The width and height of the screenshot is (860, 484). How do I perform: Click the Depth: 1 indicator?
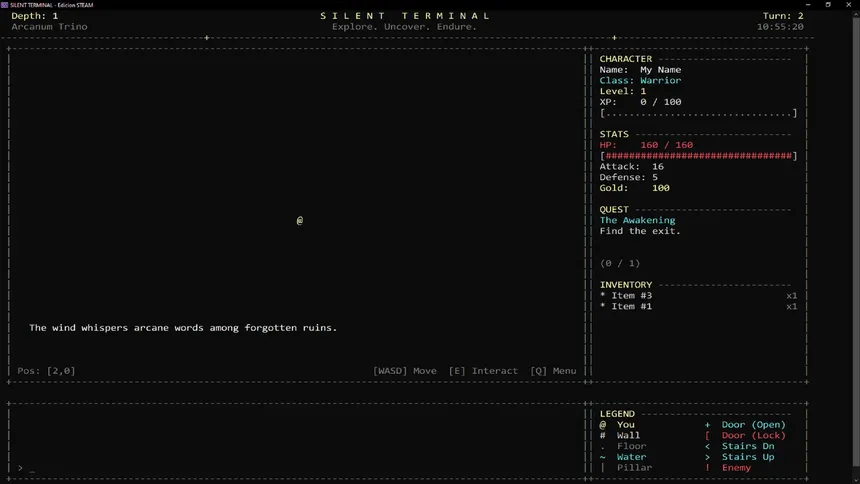click(35, 16)
